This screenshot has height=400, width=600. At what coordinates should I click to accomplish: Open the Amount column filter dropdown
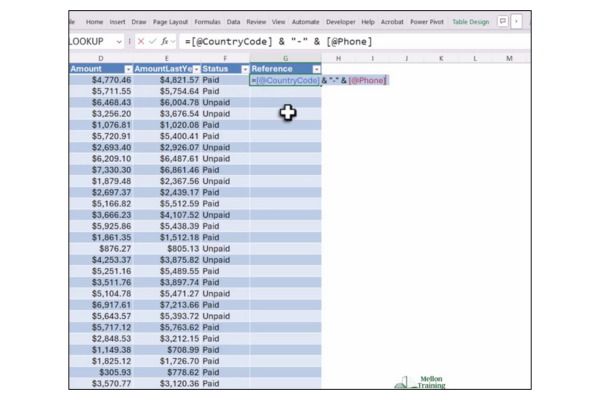click(x=127, y=69)
